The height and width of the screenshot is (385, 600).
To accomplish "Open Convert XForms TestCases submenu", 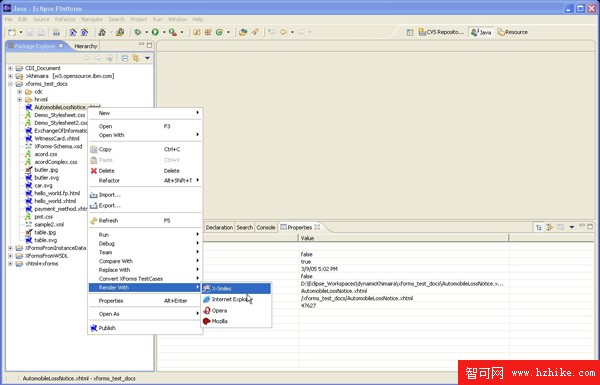I will [x=145, y=279].
